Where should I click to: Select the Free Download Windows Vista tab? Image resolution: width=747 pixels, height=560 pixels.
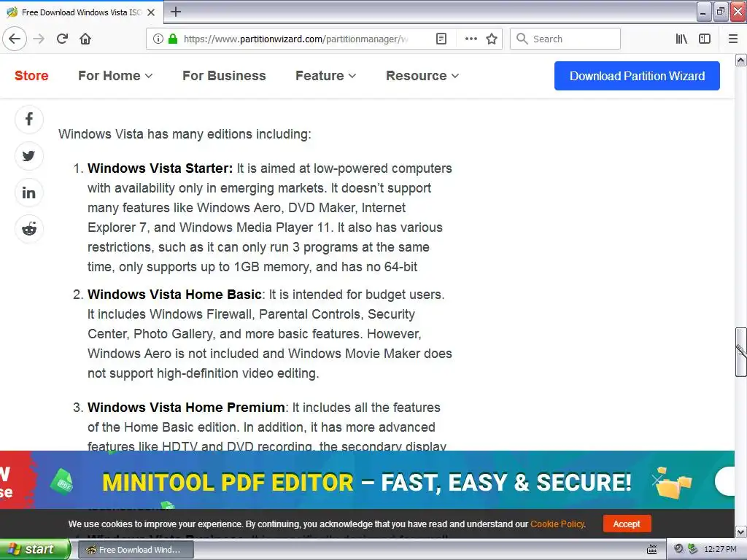pos(82,12)
